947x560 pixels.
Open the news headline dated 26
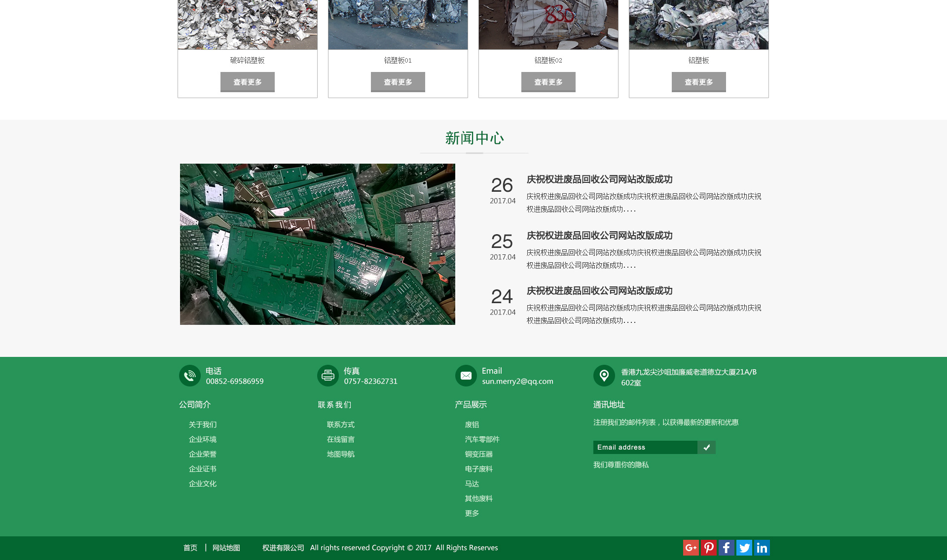[599, 179]
